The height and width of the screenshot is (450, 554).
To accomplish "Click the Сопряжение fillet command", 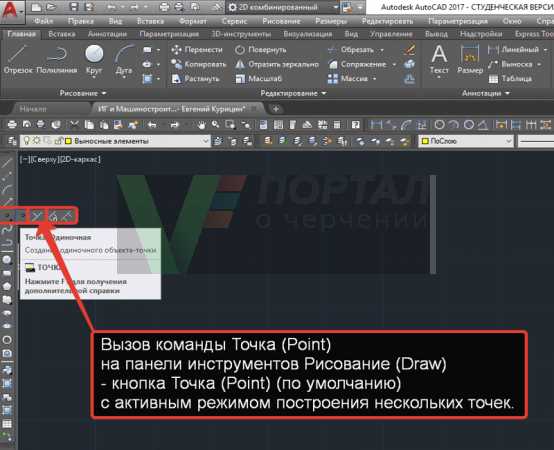I will click(357, 64).
